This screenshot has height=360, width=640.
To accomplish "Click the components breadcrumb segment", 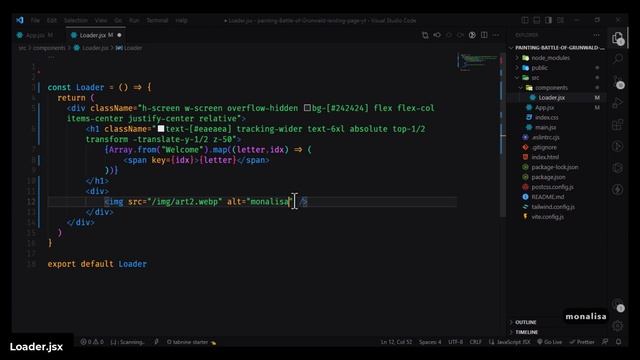I will tap(49, 48).
